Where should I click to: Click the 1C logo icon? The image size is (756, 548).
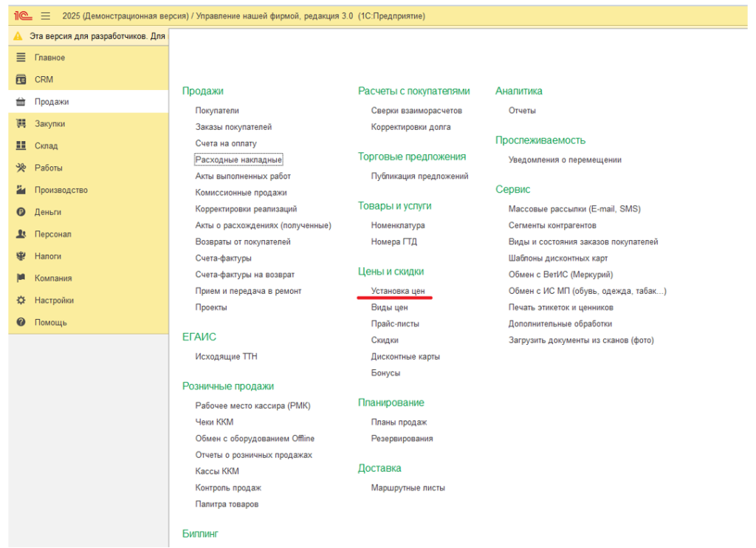click(x=23, y=16)
